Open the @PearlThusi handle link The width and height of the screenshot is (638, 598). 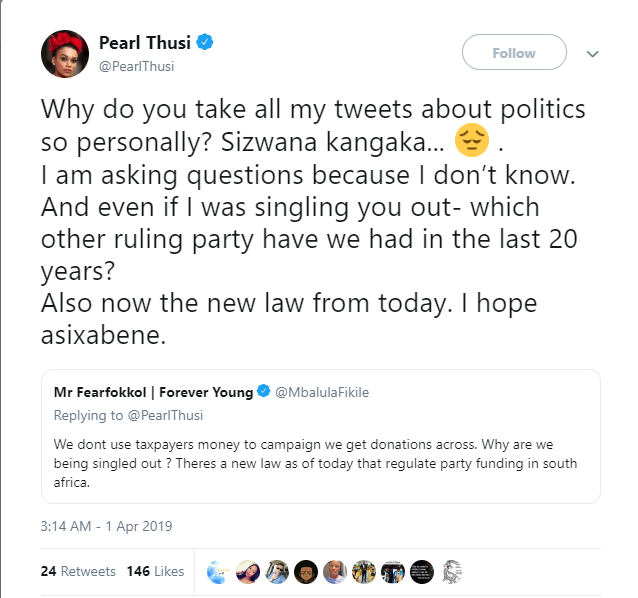click(x=138, y=64)
